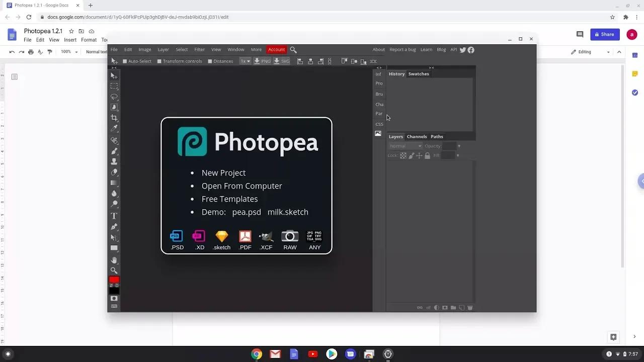Open the pea.psd demo file
The height and width of the screenshot is (362, 644).
click(247, 212)
